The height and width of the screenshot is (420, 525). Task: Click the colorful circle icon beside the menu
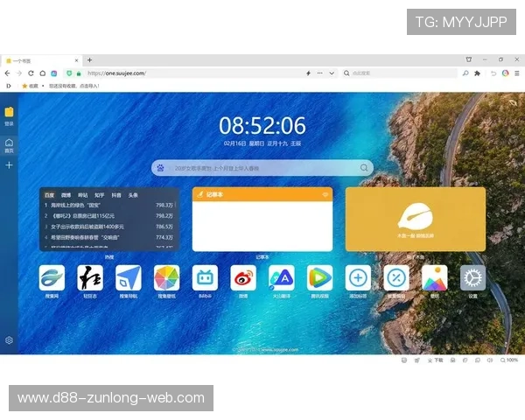[x=505, y=73]
